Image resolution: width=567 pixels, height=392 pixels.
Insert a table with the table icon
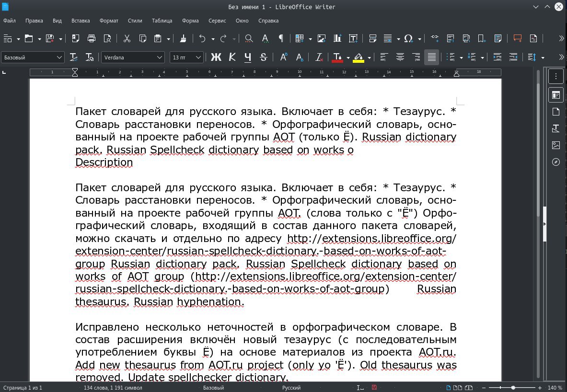pos(300,38)
